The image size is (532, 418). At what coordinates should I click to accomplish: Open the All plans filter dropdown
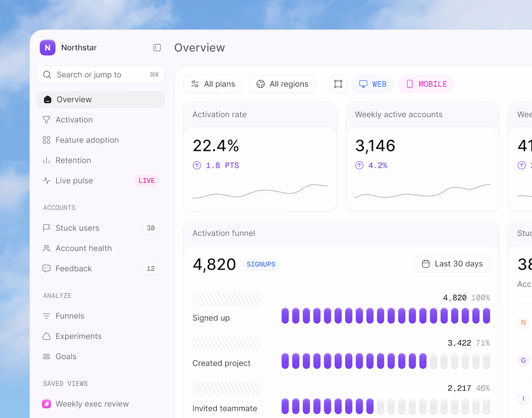[x=213, y=84]
